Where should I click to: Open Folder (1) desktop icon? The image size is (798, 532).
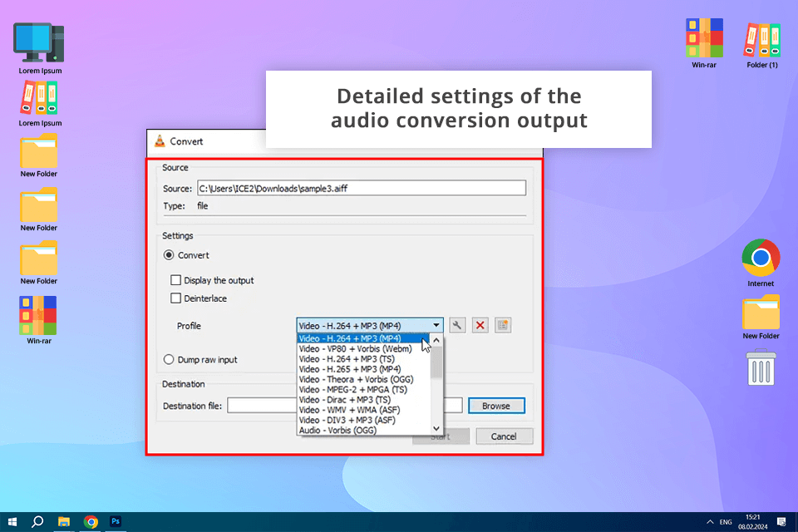pos(762,40)
